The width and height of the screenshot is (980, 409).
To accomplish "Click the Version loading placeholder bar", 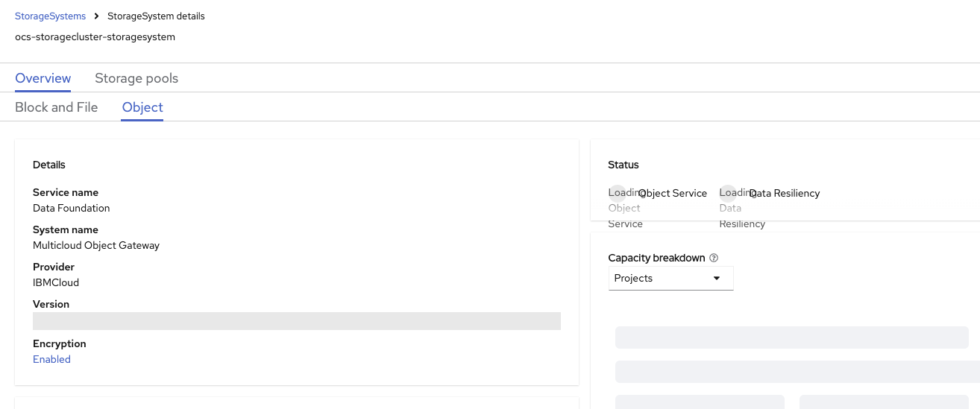I will tap(297, 321).
